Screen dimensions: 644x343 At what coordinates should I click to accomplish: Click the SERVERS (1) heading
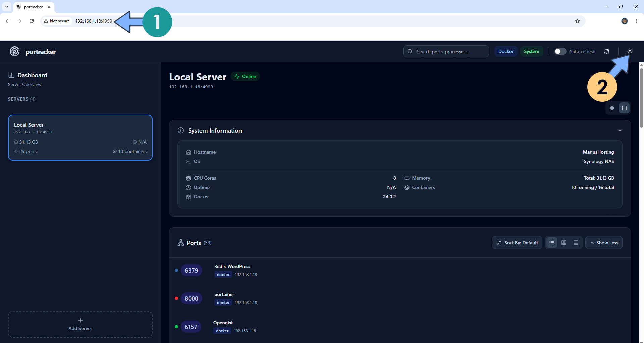click(22, 99)
